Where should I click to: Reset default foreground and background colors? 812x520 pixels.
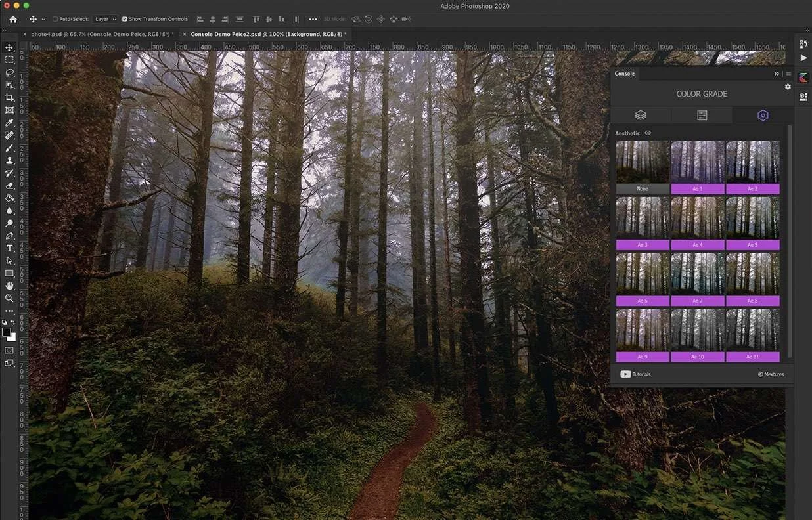click(x=4, y=322)
